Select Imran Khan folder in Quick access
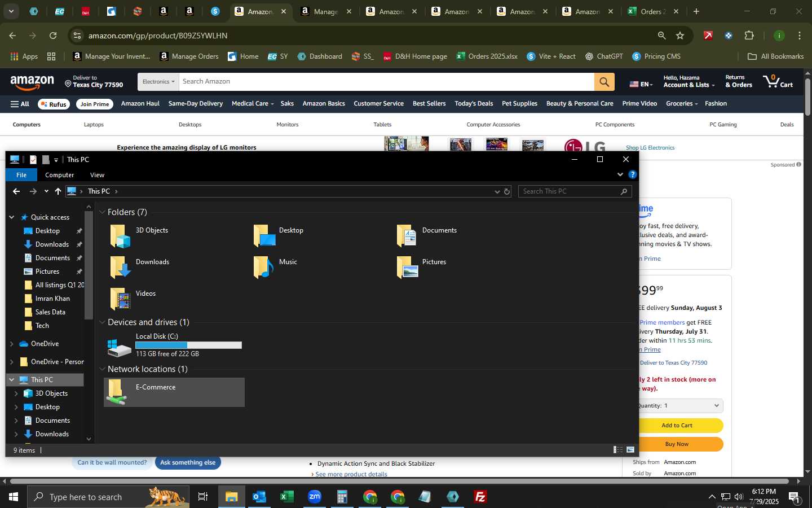Viewport: 812px width, 508px height. click(52, 299)
